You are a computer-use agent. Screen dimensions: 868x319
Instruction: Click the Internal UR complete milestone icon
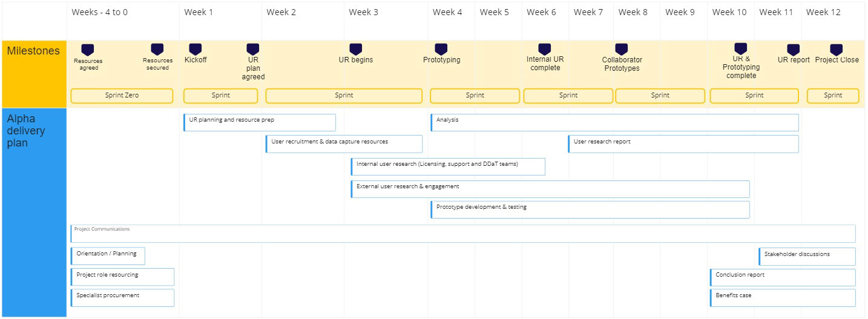(545, 50)
